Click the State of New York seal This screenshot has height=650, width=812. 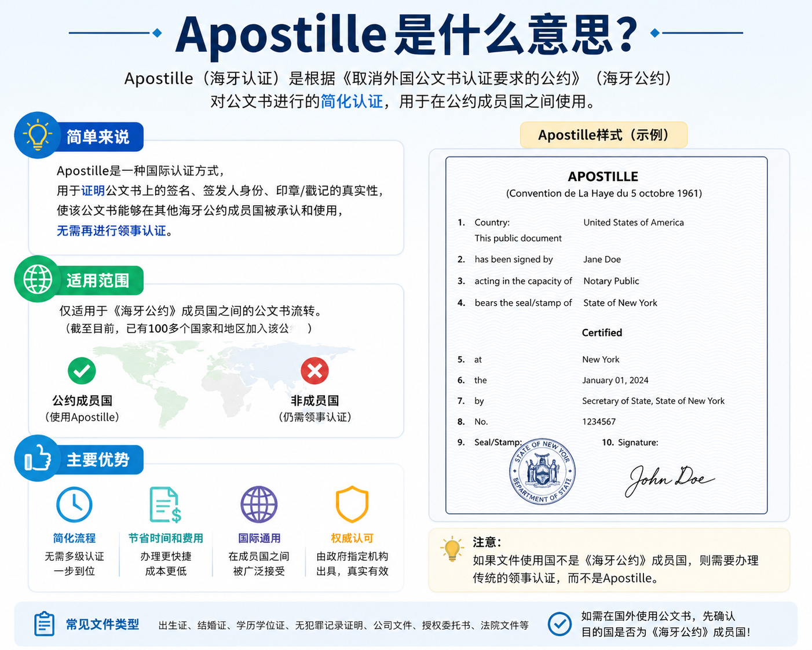(x=542, y=471)
